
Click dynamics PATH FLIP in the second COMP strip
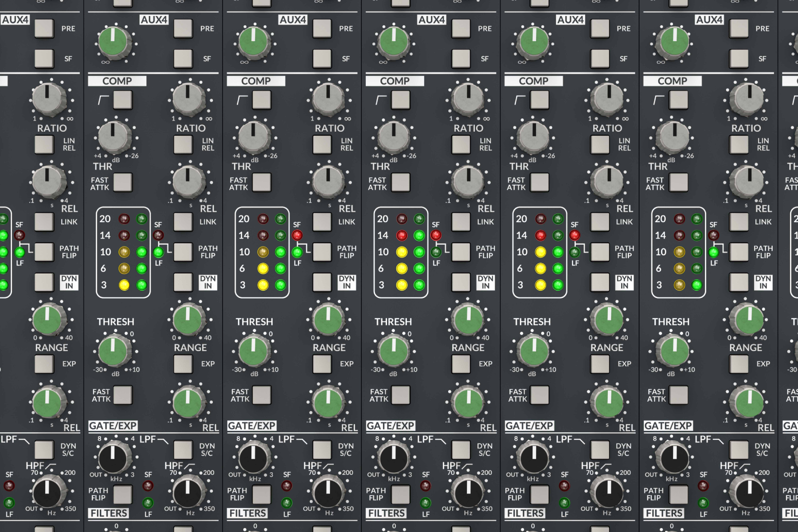pyautogui.click(x=322, y=252)
